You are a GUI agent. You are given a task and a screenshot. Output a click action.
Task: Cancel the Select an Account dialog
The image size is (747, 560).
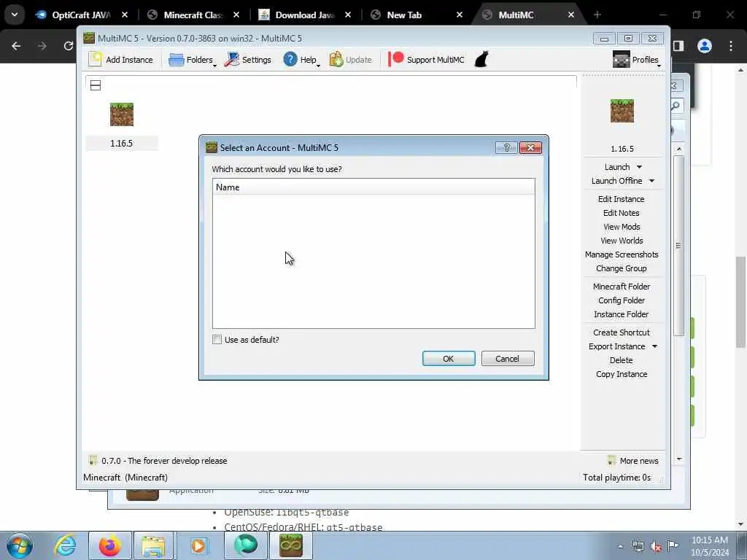pyautogui.click(x=508, y=359)
